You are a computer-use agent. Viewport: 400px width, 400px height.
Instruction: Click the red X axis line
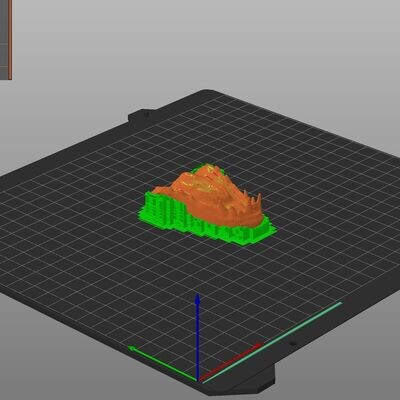(x=230, y=363)
